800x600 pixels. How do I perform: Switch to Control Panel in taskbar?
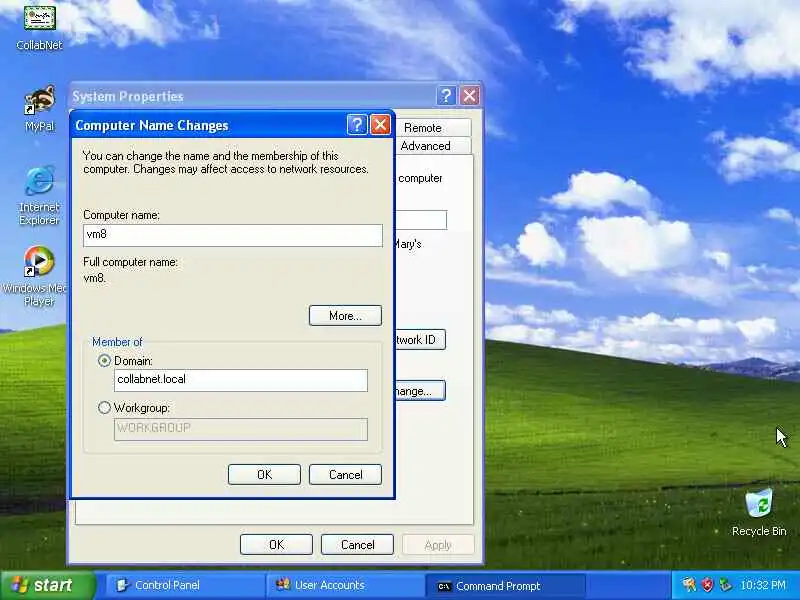(x=186, y=585)
